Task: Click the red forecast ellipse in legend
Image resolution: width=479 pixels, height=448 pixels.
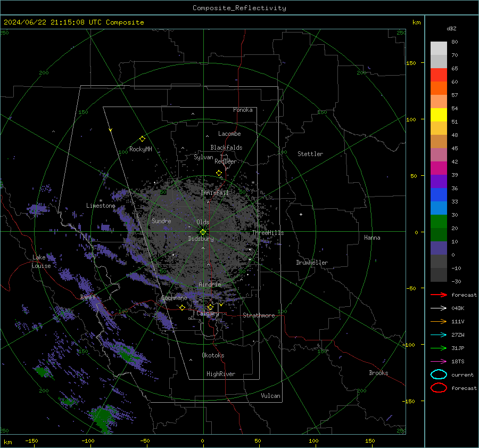Action: [x=439, y=388]
